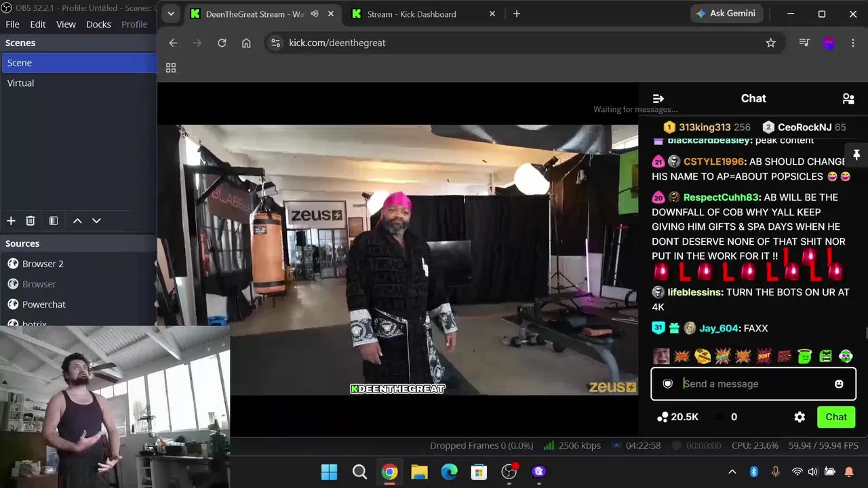Open Microsoft Edge from the taskbar
This screenshot has width=868, height=488.
449,472
